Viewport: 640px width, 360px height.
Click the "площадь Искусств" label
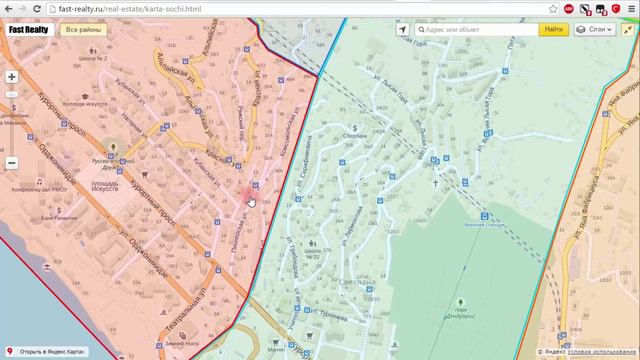(x=105, y=186)
